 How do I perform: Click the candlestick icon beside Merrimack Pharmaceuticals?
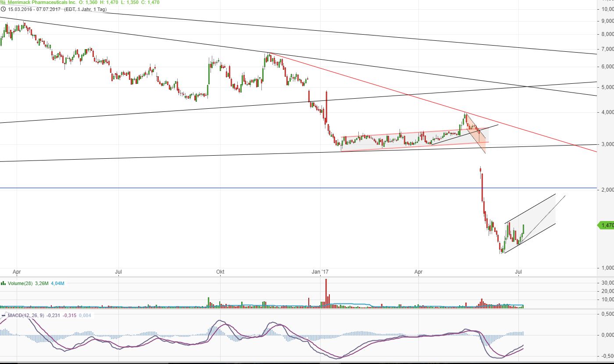[4, 2]
